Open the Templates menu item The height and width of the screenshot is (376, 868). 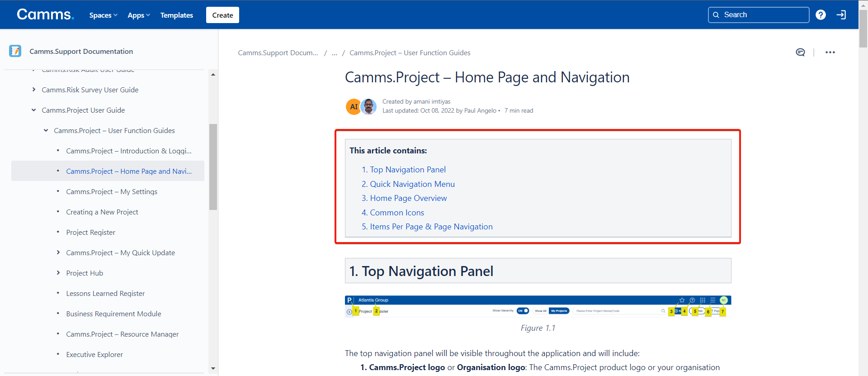176,15
